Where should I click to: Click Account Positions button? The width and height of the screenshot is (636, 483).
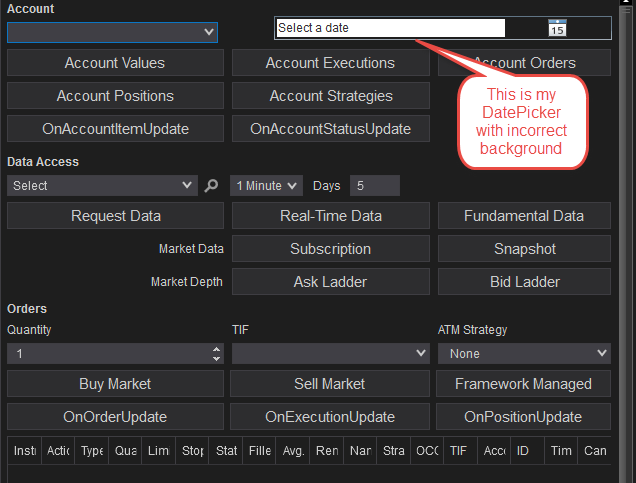point(115,96)
